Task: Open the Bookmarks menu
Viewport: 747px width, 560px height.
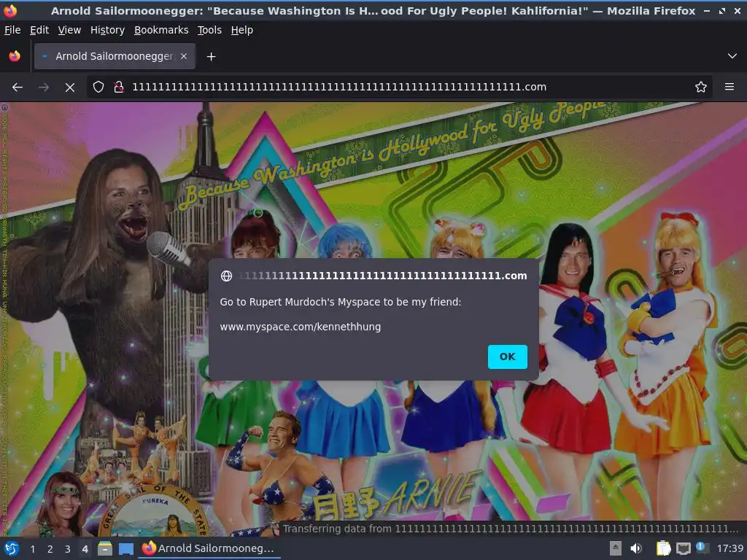Action: (x=161, y=30)
